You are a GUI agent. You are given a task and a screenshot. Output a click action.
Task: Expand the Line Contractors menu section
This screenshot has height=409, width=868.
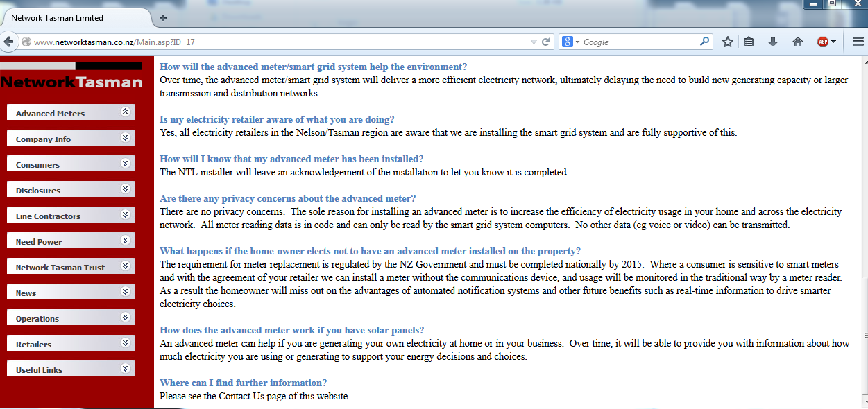(125, 215)
